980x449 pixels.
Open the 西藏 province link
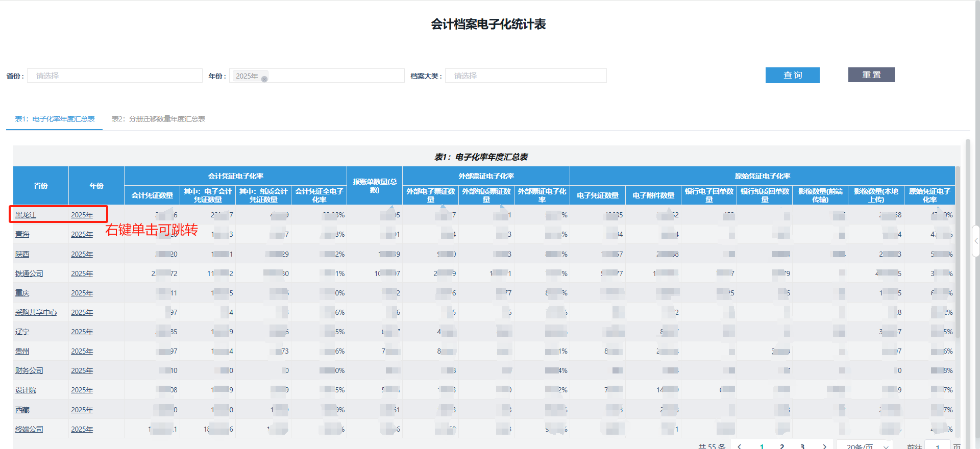click(x=22, y=410)
